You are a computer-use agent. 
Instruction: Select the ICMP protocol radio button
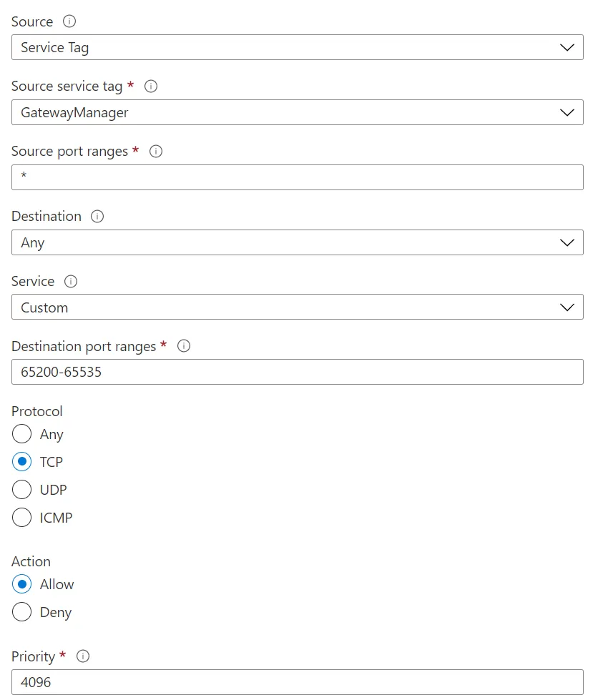22,518
